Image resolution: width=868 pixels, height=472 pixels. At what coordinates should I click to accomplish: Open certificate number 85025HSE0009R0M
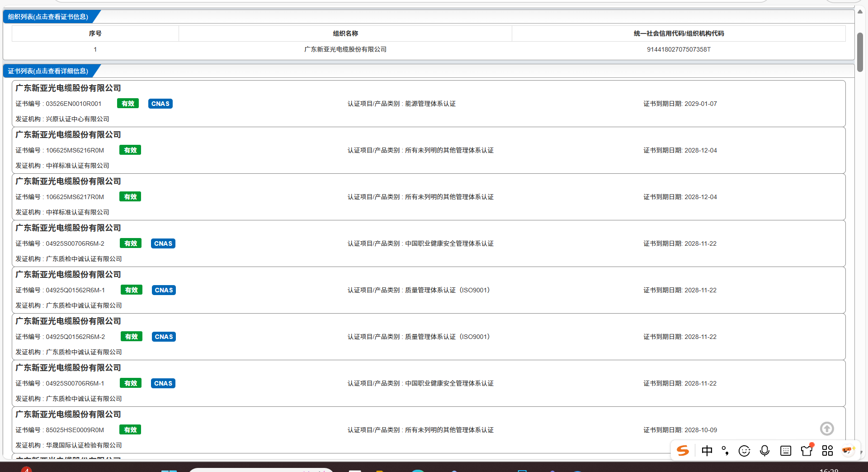pos(75,430)
